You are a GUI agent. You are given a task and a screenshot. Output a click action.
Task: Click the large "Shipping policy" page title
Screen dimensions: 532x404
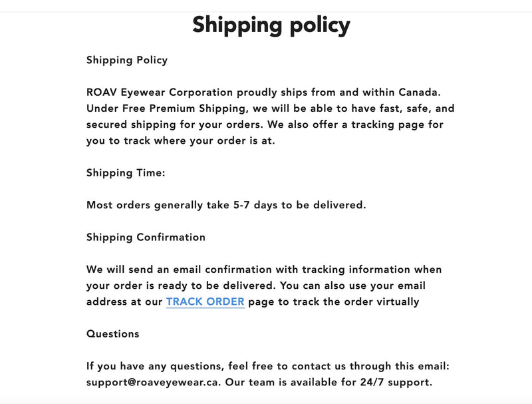click(271, 25)
